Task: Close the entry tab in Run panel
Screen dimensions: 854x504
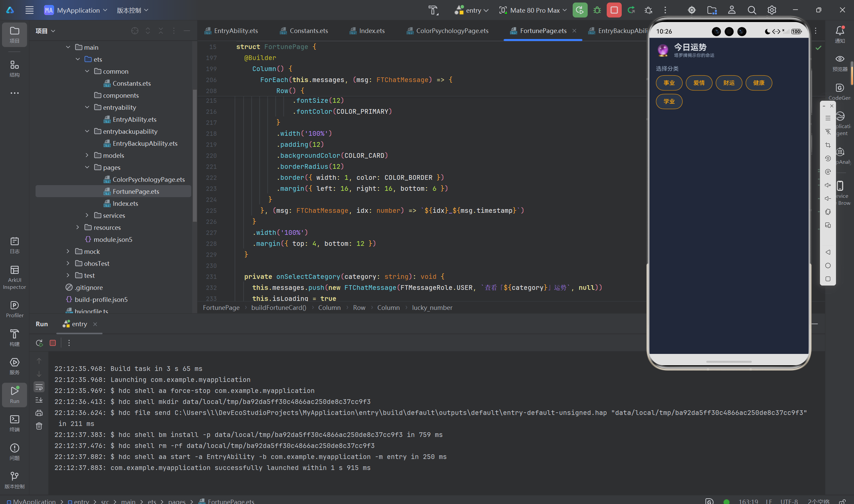Action: pos(95,324)
